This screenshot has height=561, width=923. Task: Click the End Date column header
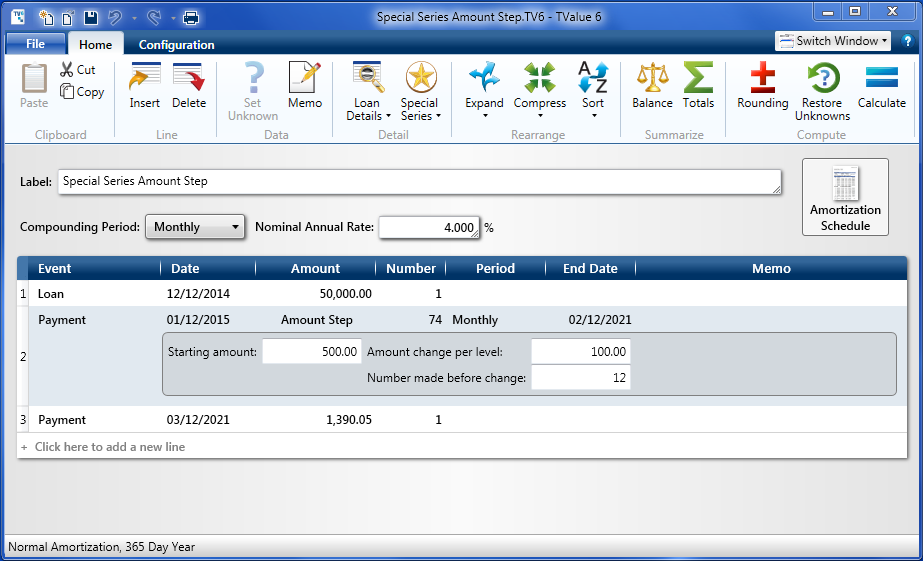pos(590,268)
